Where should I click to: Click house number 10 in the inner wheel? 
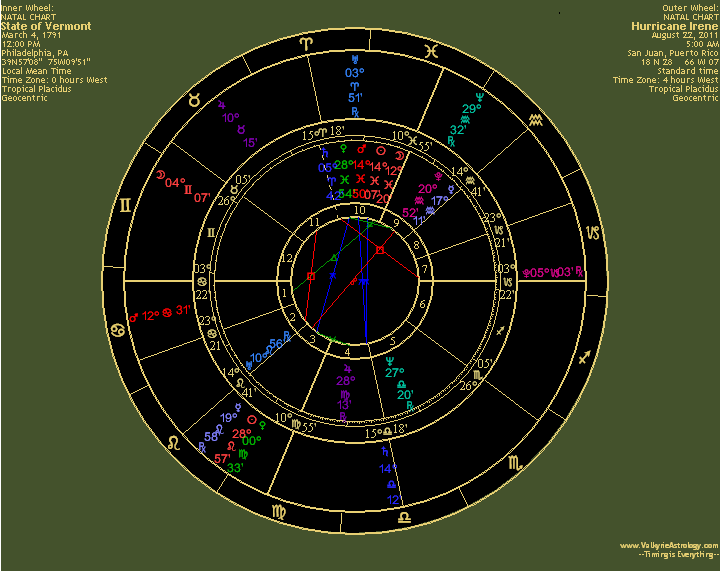click(358, 210)
